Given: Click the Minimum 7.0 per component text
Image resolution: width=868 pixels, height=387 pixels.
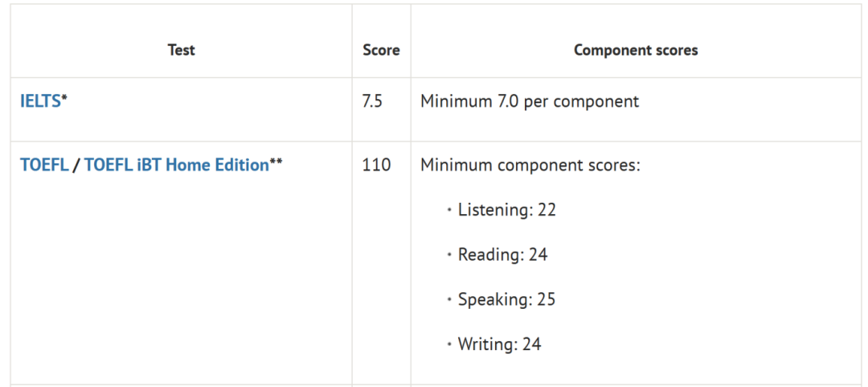Looking at the screenshot, I should pos(530,102).
